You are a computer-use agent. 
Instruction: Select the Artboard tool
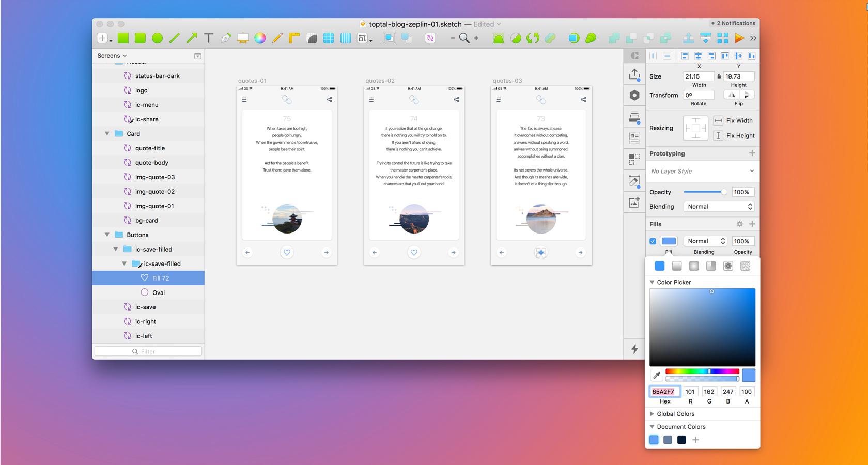[x=243, y=38]
